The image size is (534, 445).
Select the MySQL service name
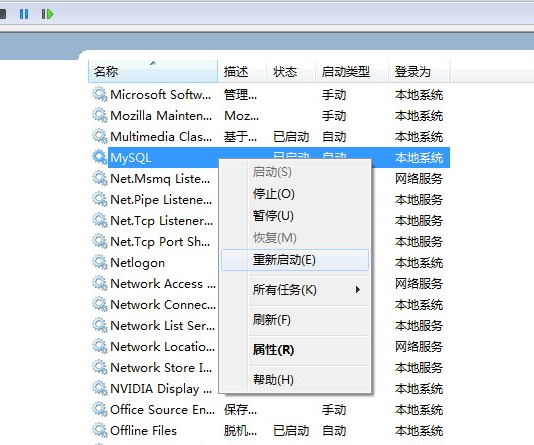130,158
